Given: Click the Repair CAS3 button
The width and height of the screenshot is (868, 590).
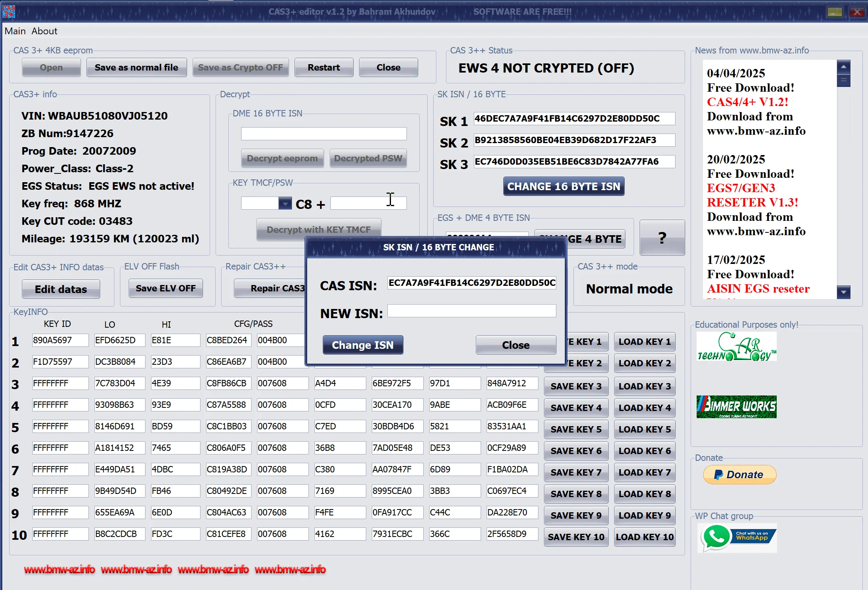Looking at the screenshot, I should (x=270, y=288).
